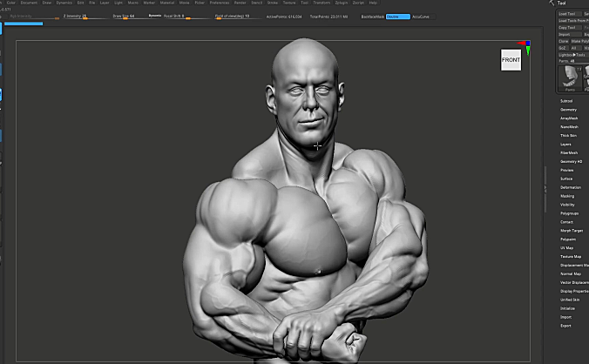
Task: Open the Movie menu
Action: [185, 3]
